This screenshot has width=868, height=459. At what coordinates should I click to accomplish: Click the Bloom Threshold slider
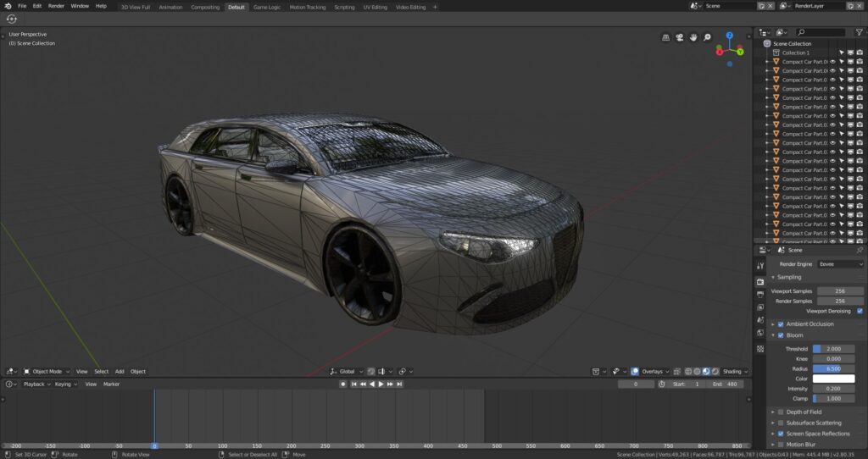click(833, 349)
